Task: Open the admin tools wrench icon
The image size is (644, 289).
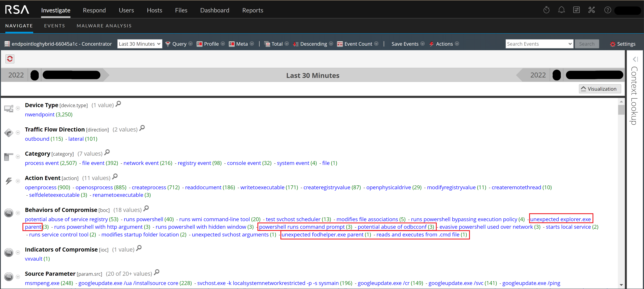Action: [x=592, y=10]
